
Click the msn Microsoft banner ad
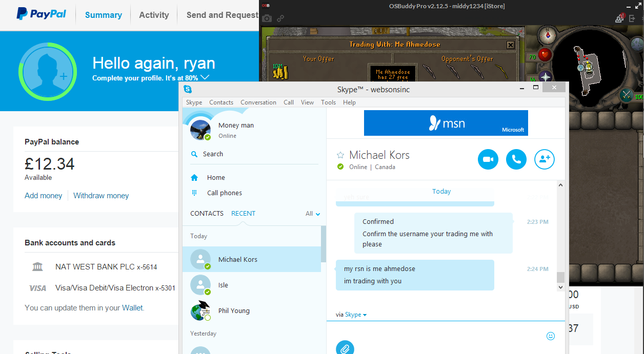446,123
